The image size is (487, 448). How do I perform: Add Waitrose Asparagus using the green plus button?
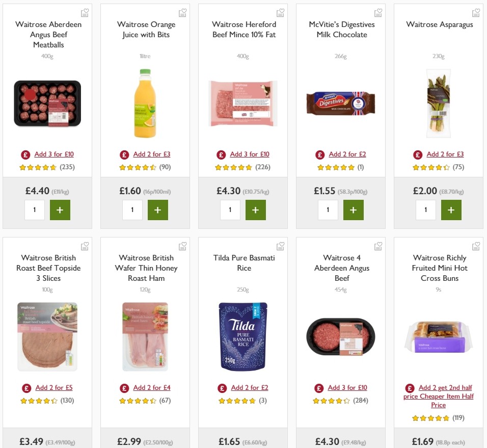[451, 209]
